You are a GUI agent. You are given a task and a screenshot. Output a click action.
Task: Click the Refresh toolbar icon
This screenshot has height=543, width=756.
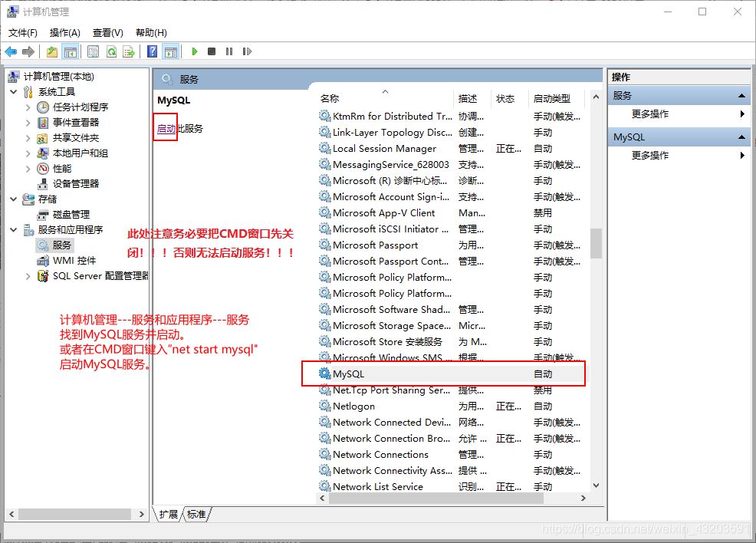tap(111, 51)
